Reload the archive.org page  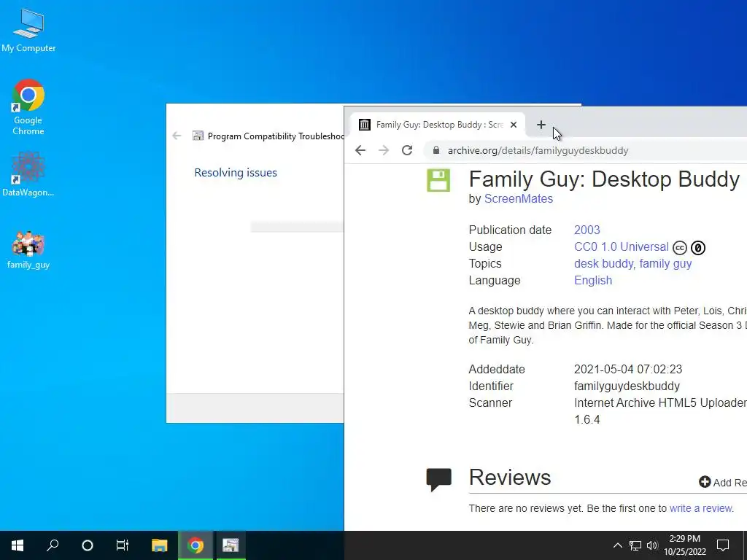click(x=407, y=150)
